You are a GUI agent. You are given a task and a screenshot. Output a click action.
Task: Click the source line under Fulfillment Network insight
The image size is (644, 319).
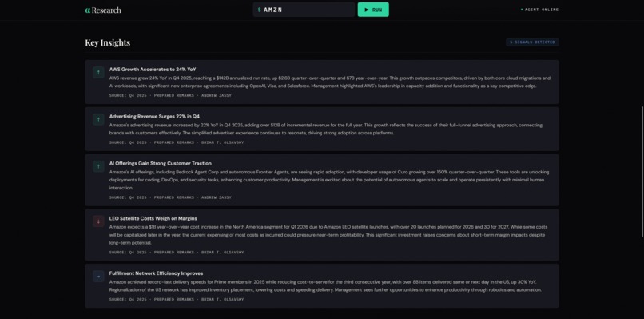177,300
